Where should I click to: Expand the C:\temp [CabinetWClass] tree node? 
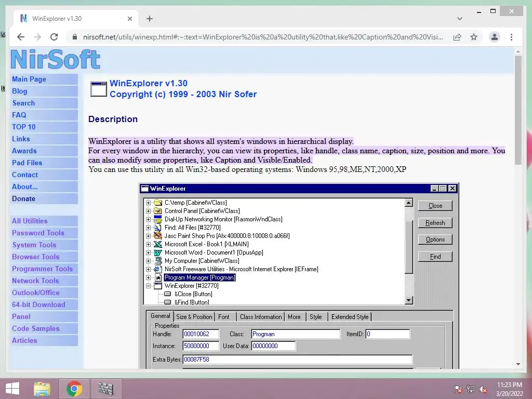point(148,203)
